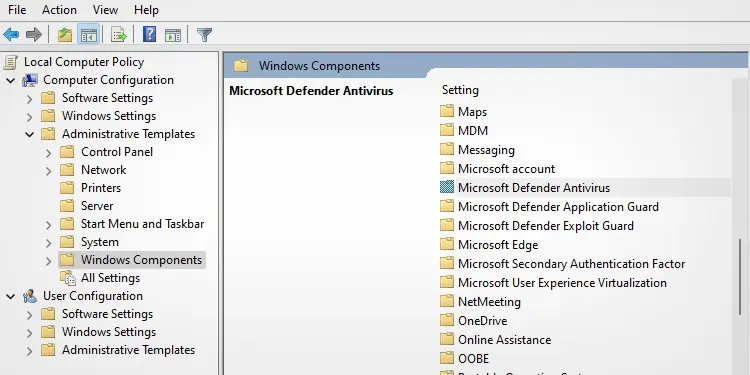The height and width of the screenshot is (375, 750).
Task: Click the Export List toolbar icon
Action: point(119,34)
